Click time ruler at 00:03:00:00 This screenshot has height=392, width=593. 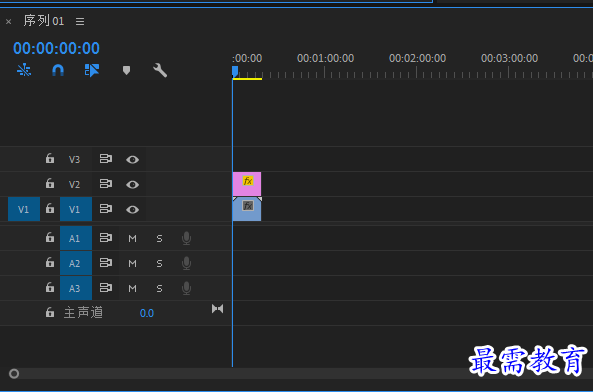click(x=509, y=58)
